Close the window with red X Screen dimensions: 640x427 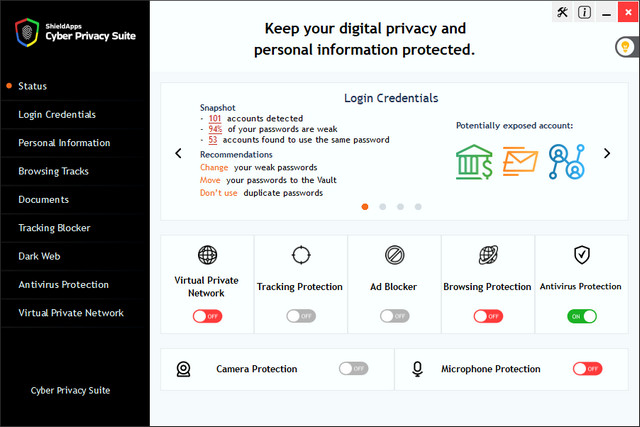click(628, 12)
